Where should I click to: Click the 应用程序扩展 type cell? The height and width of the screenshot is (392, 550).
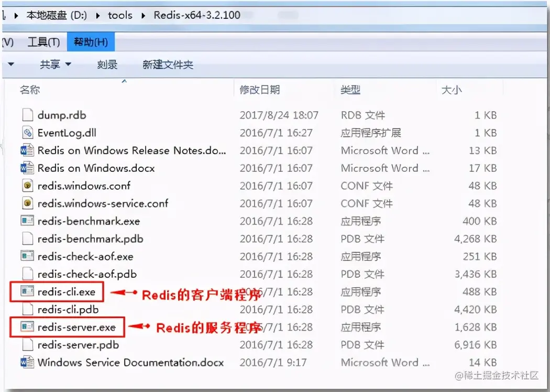[371, 133]
